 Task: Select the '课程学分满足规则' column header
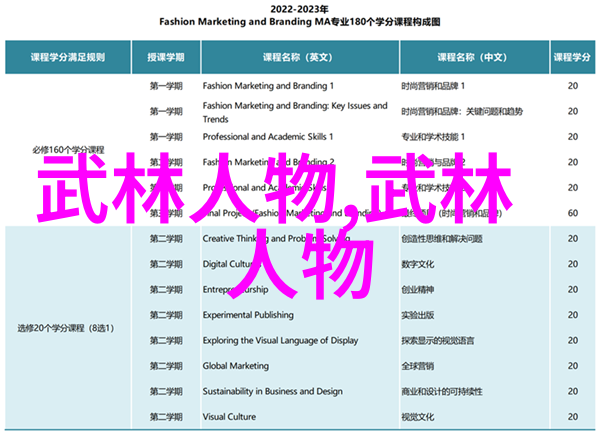pos(68,57)
